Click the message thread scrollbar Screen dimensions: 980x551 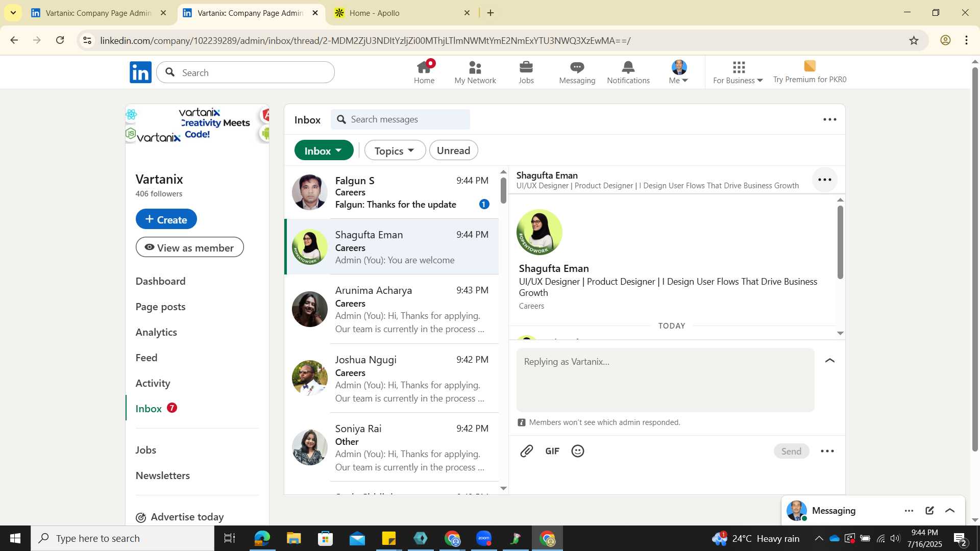click(840, 242)
